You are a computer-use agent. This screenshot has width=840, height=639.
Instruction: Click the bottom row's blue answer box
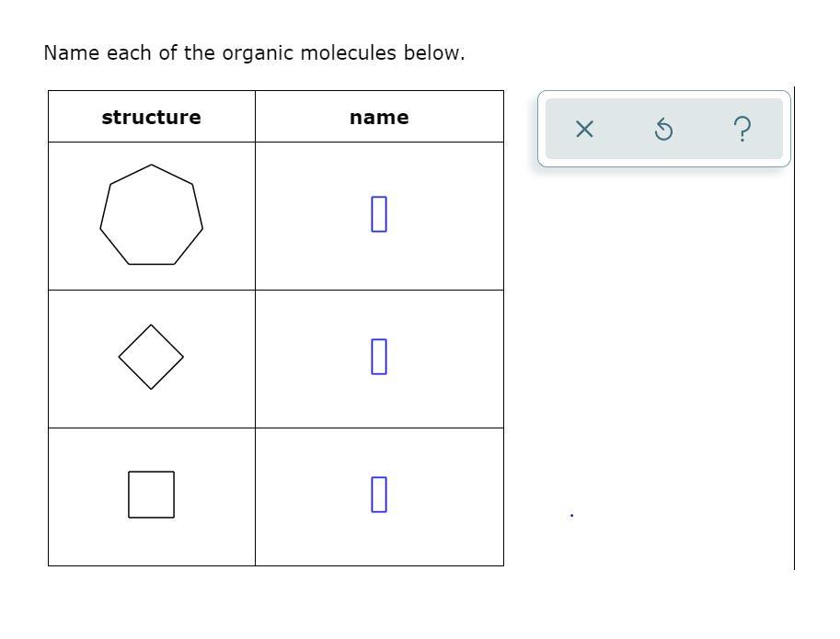coord(378,494)
